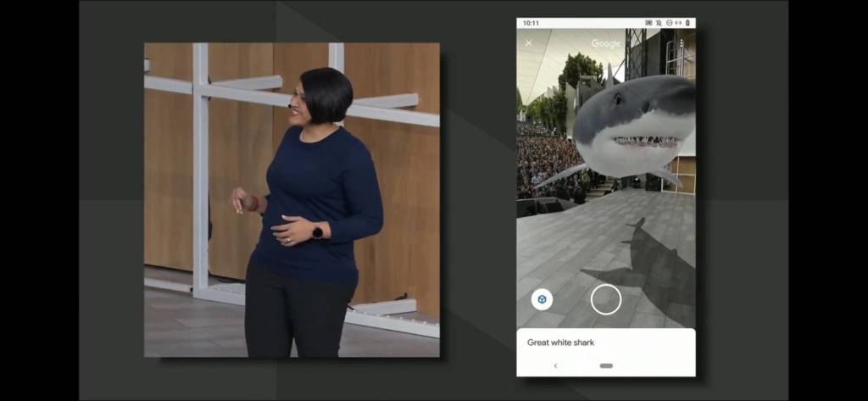This screenshot has height=401, width=868.
Task: Click the presenter video panel
Action: click(292, 199)
